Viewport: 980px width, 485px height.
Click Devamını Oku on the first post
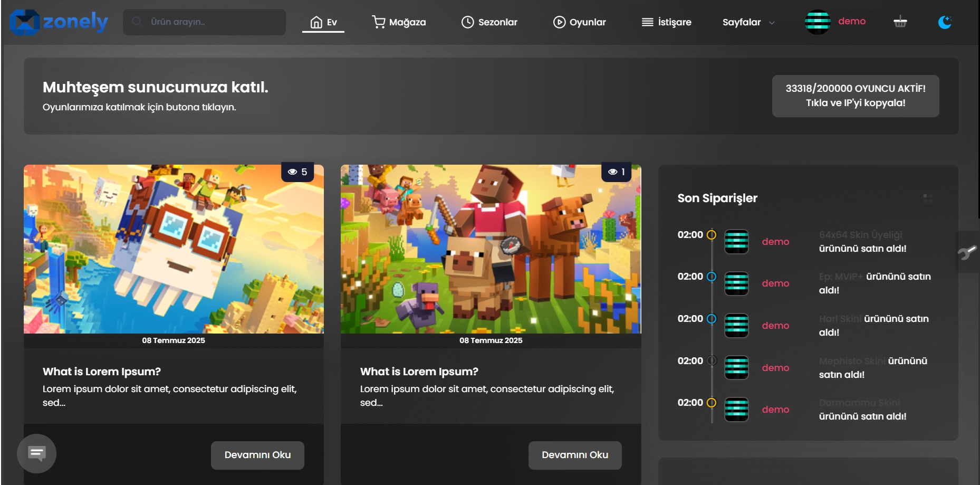point(257,455)
